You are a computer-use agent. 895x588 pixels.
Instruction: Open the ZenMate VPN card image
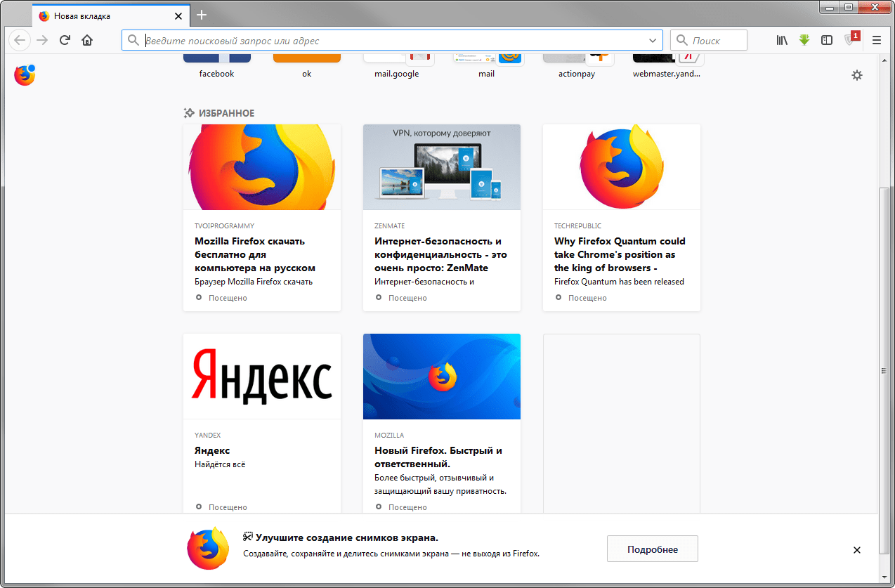(x=442, y=167)
